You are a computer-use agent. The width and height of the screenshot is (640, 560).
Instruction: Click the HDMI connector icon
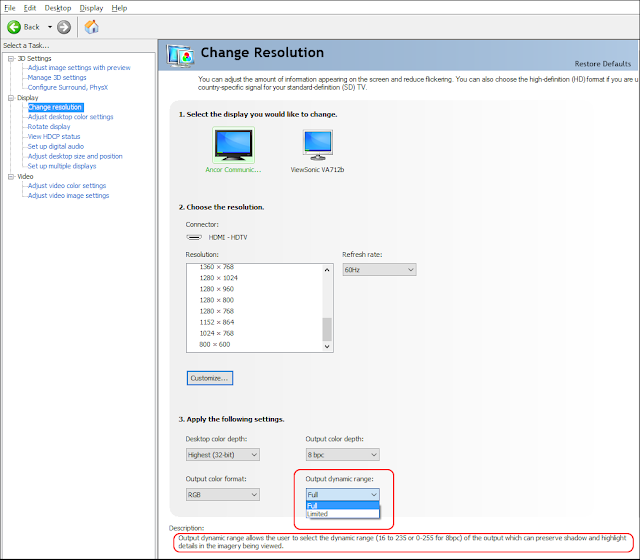point(194,237)
